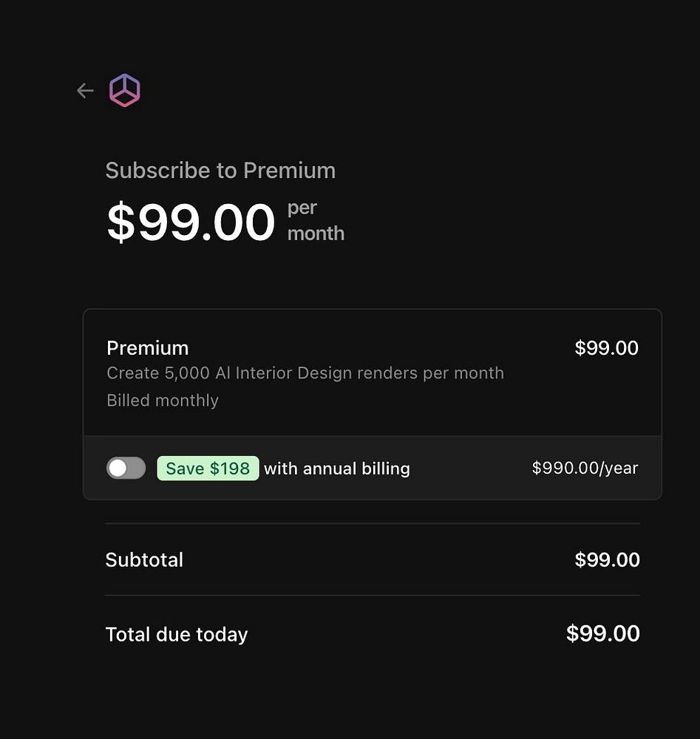Click the divider line above Subtotal
Screen dimensions: 700x739
(x=373, y=524)
